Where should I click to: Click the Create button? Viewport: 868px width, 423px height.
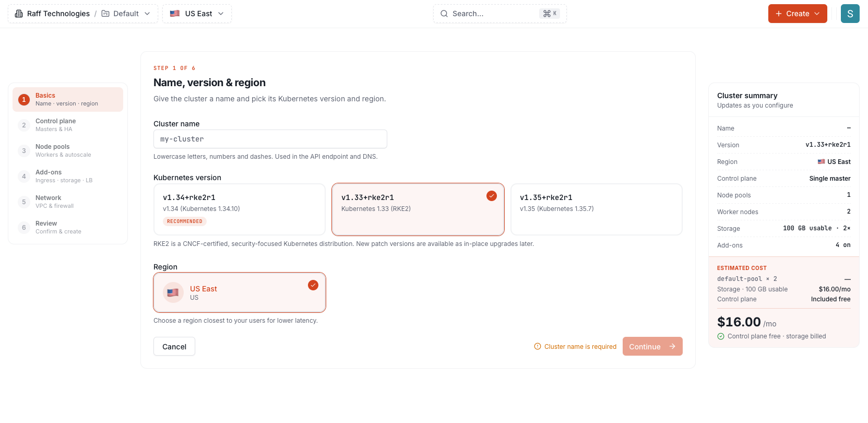[x=798, y=14]
